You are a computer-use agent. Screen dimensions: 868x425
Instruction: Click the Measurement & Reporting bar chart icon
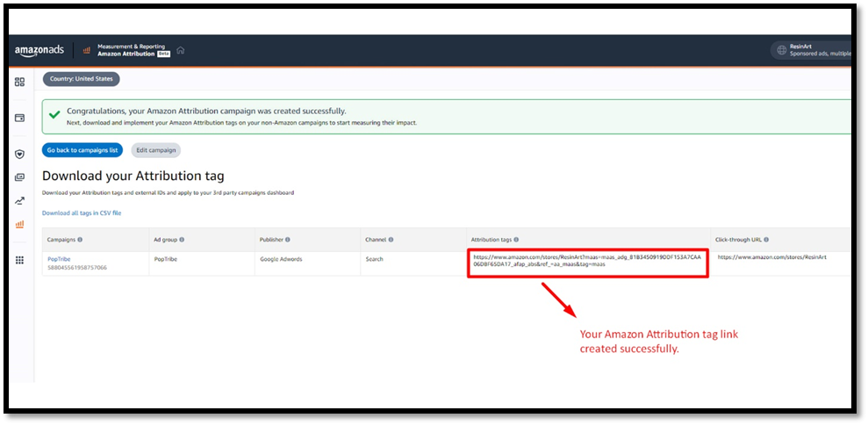[86, 50]
